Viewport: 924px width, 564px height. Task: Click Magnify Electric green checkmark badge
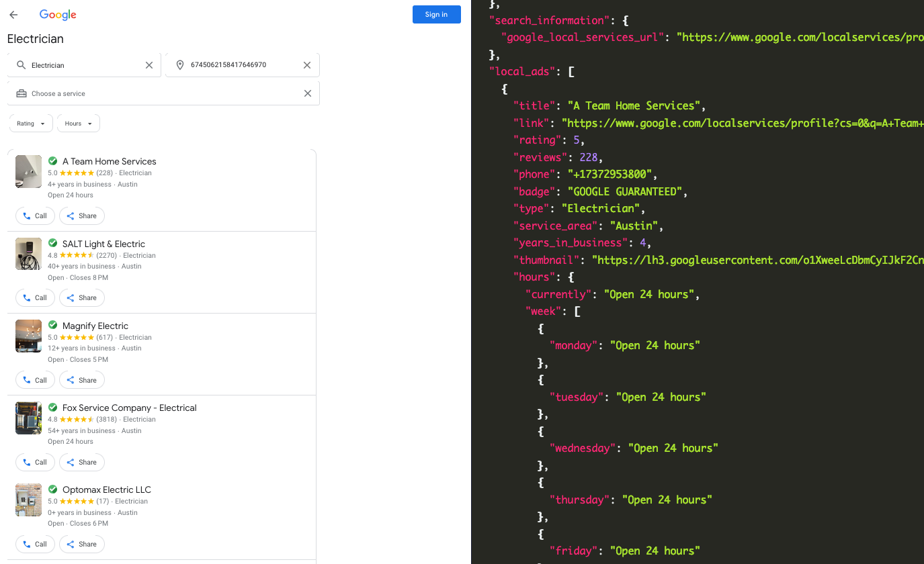point(52,325)
